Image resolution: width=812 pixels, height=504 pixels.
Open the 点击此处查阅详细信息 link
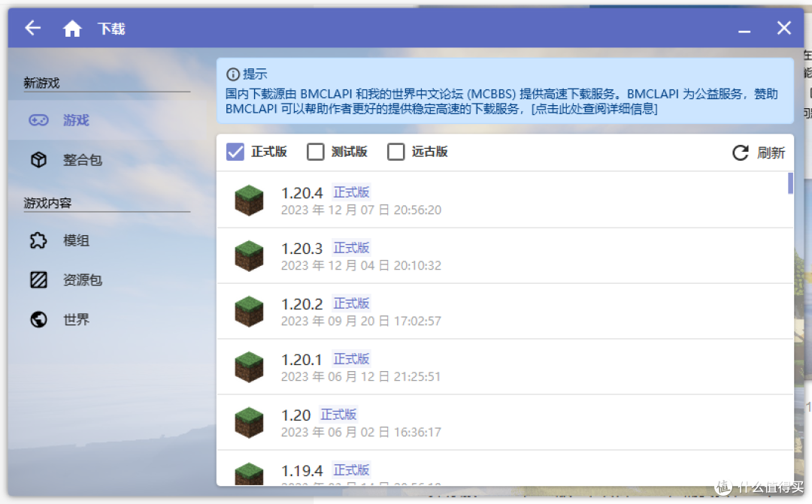595,109
